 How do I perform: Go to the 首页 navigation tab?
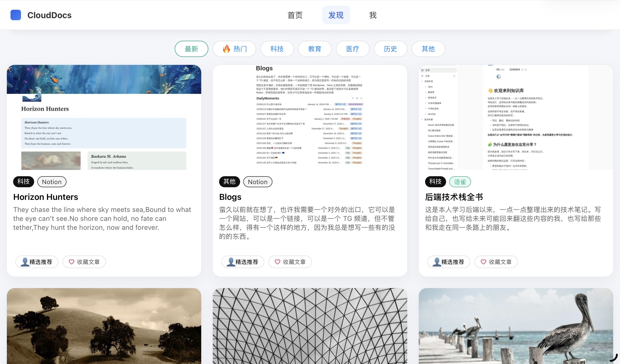295,15
